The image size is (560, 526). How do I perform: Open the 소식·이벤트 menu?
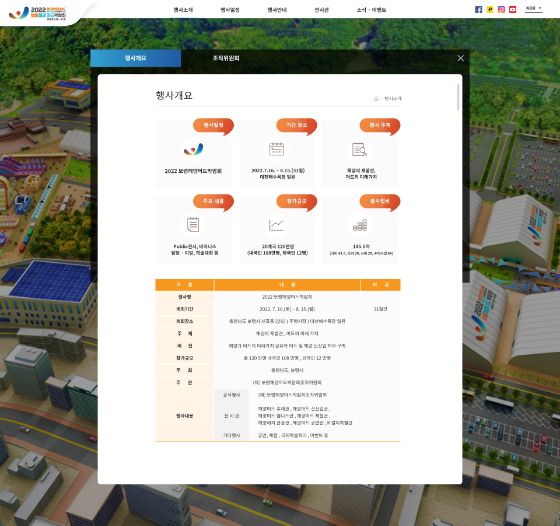(371, 10)
